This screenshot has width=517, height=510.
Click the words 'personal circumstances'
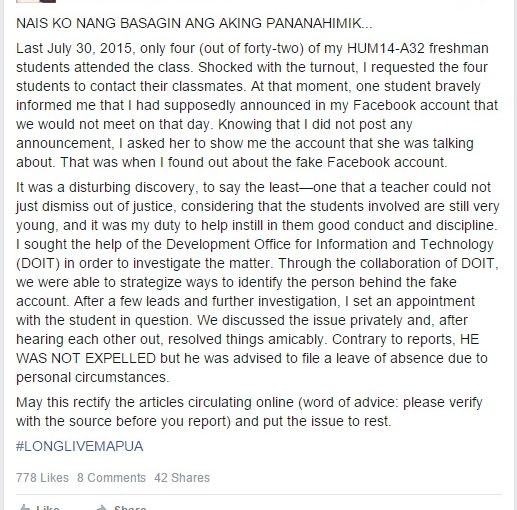[93, 378]
